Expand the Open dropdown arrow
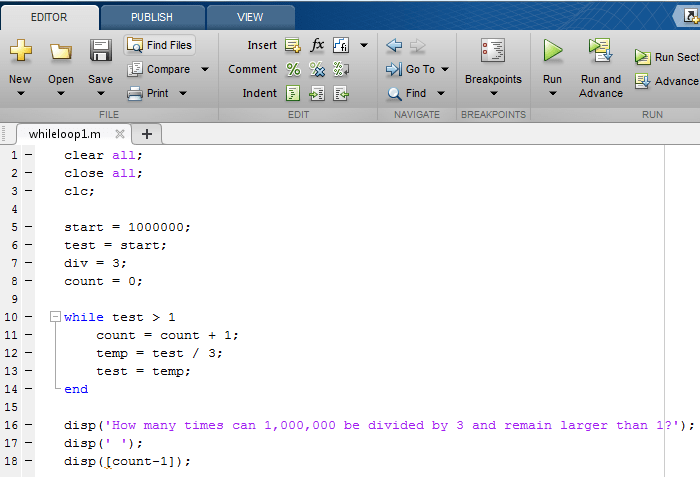Viewport: 700px width, 477px height. [x=61, y=93]
